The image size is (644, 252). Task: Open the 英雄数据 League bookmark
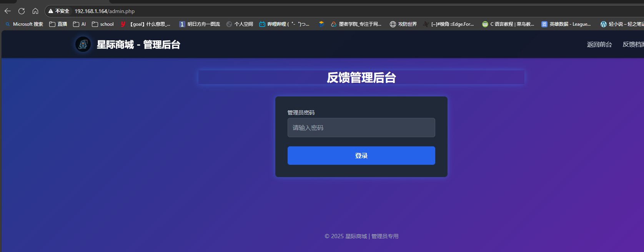pyautogui.click(x=566, y=24)
